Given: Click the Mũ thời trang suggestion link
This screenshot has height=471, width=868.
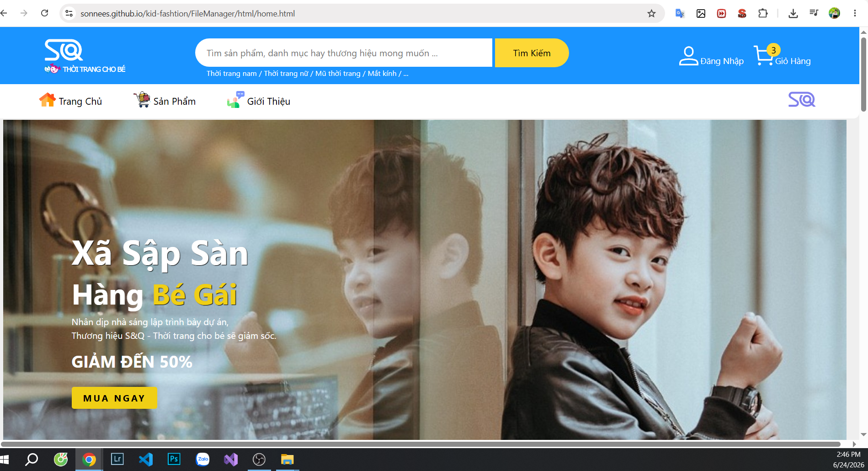Looking at the screenshot, I should tap(338, 73).
